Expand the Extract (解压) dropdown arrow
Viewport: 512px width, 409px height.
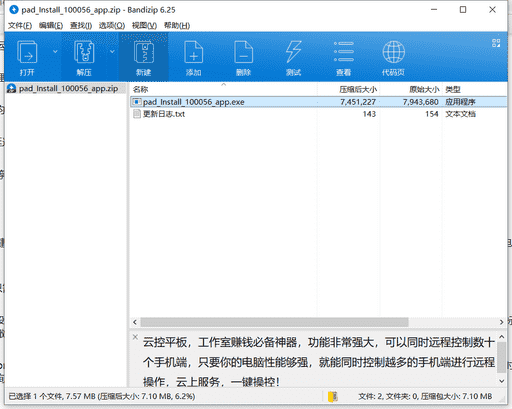click(x=112, y=51)
